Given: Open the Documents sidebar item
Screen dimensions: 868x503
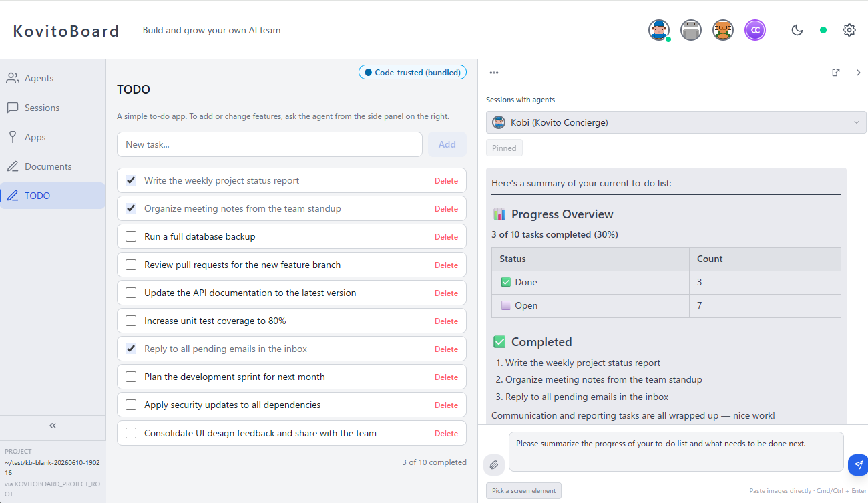Looking at the screenshot, I should pyautogui.click(x=53, y=166).
